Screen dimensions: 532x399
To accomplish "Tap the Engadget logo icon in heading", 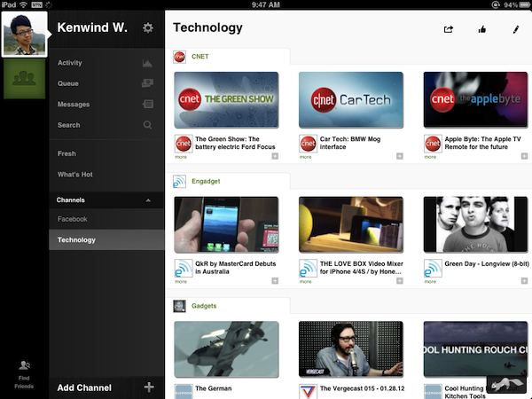I will [179, 182].
